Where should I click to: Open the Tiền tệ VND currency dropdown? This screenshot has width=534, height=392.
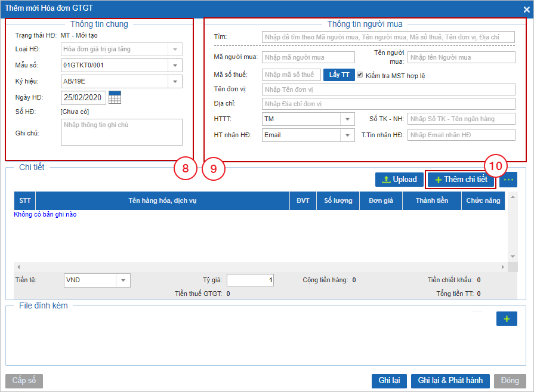pos(123,280)
